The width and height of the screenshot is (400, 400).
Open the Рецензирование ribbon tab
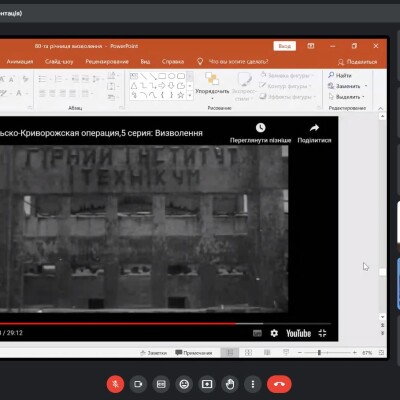coord(107,62)
